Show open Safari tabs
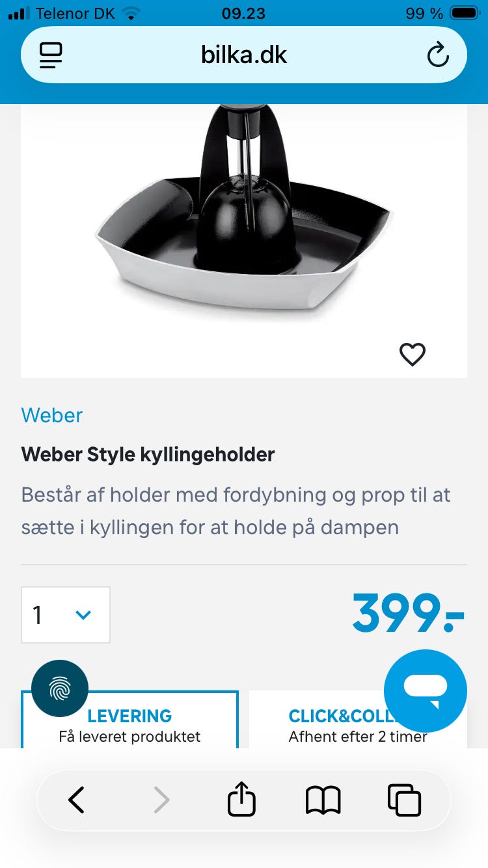This screenshot has width=488, height=868. click(404, 800)
